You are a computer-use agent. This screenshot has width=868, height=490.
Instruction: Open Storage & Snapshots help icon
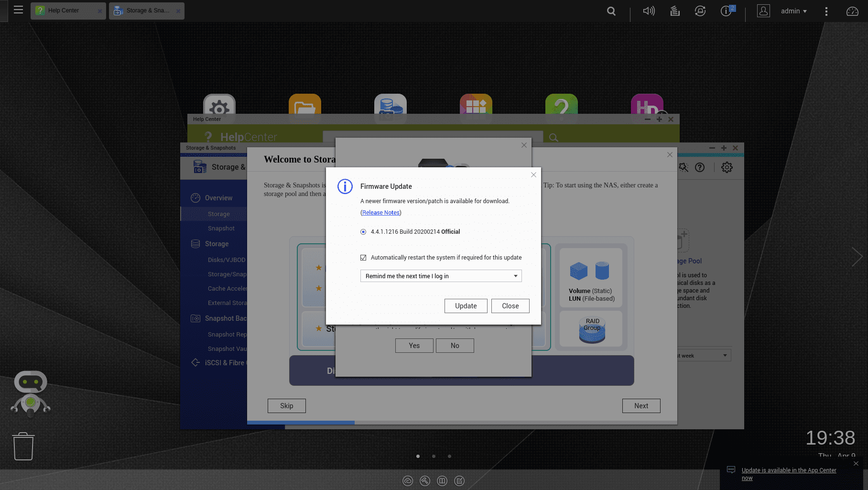(700, 167)
